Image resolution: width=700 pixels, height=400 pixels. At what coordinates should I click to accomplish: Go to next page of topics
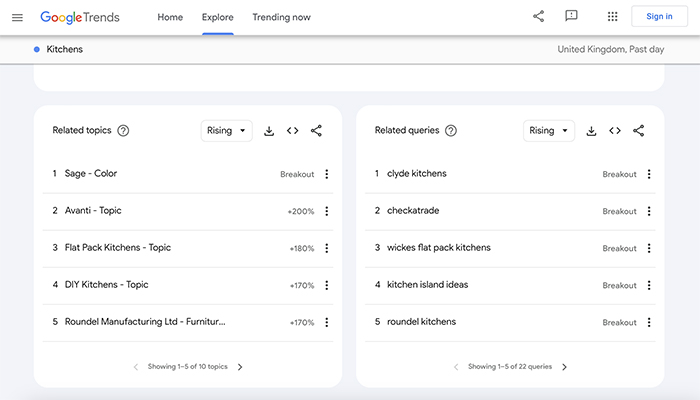tap(240, 367)
